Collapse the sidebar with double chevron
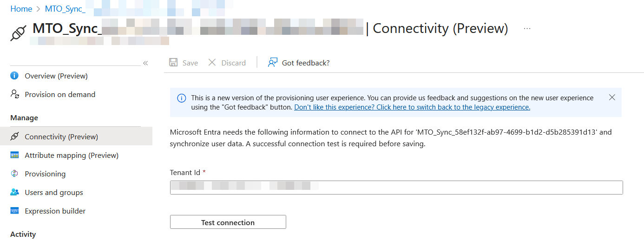 click(145, 63)
